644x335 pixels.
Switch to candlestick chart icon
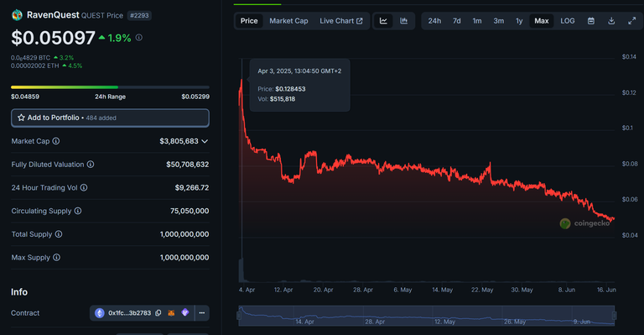403,21
